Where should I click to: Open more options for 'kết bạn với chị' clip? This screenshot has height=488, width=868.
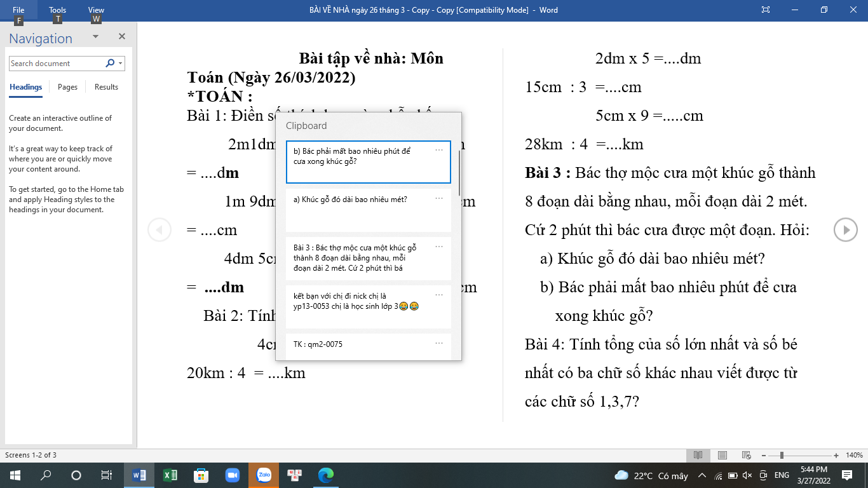(439, 295)
